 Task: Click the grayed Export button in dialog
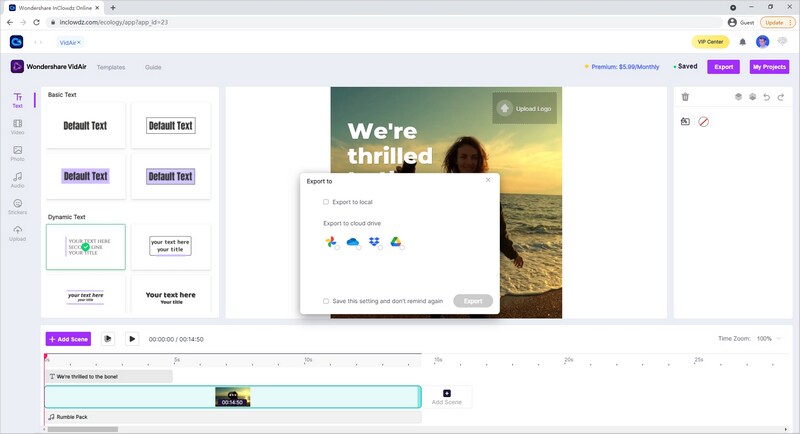coord(473,301)
